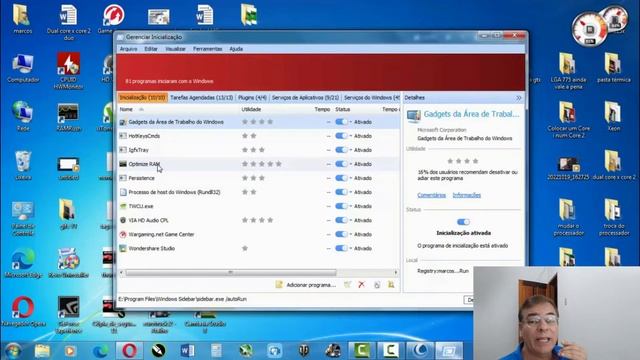Toggle Wargaming.net Game Center startup switch
Viewport: 640px width, 360px height.
click(341, 234)
